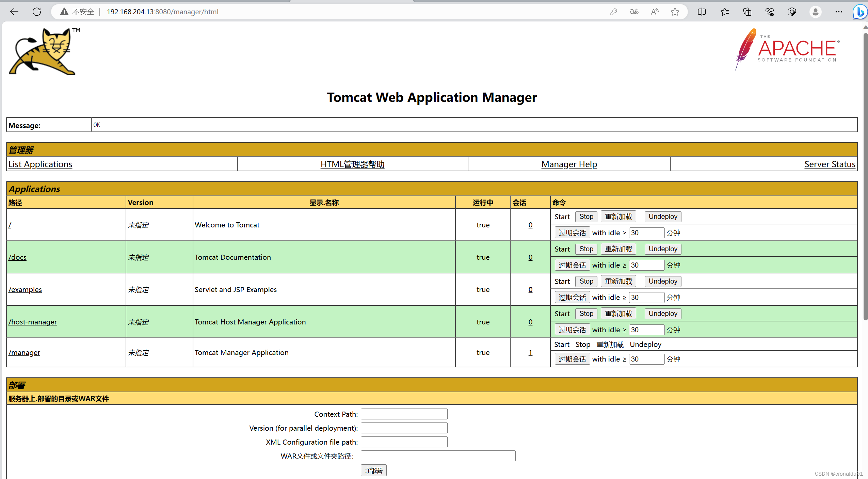Expire sessions (过期会话) for /host-manager
This screenshot has width=868, height=479.
[x=572, y=330]
